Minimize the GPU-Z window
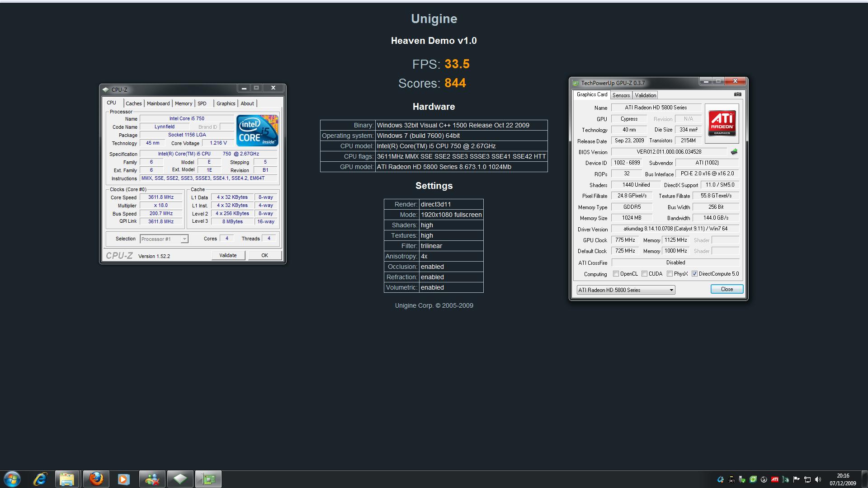This screenshot has width=868, height=488. point(706,81)
